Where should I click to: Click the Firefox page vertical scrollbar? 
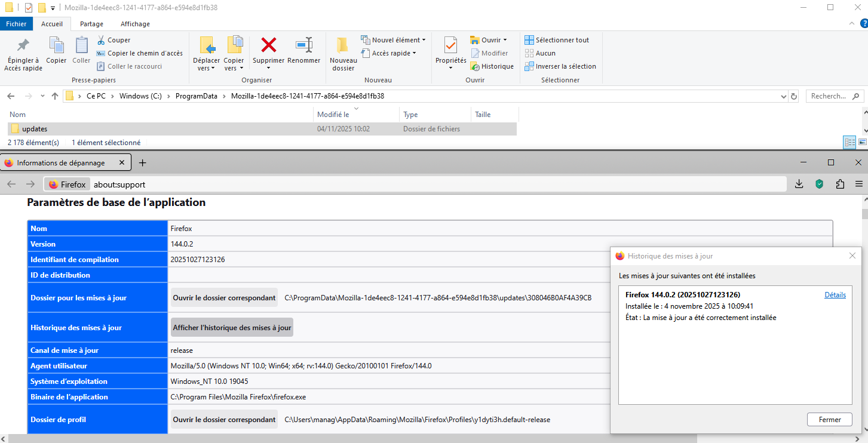point(864,215)
